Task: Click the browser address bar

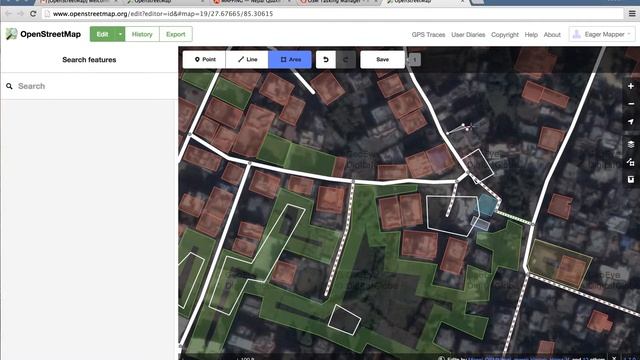Action: coord(333,13)
